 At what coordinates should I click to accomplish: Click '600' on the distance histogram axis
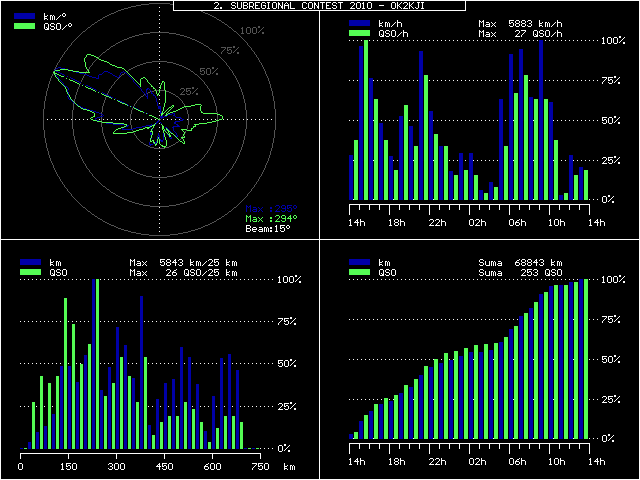click(x=212, y=467)
